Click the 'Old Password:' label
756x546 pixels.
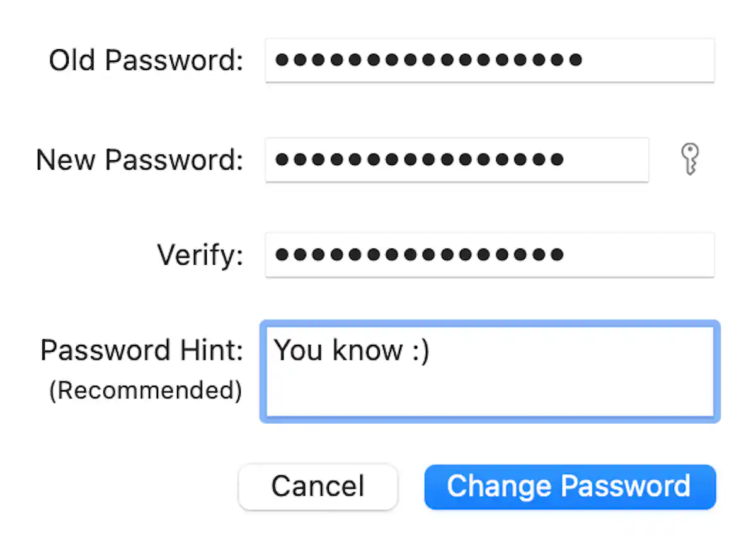pyautogui.click(x=145, y=60)
